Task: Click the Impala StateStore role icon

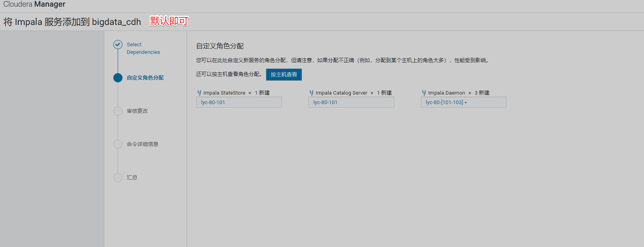Action: [199, 93]
